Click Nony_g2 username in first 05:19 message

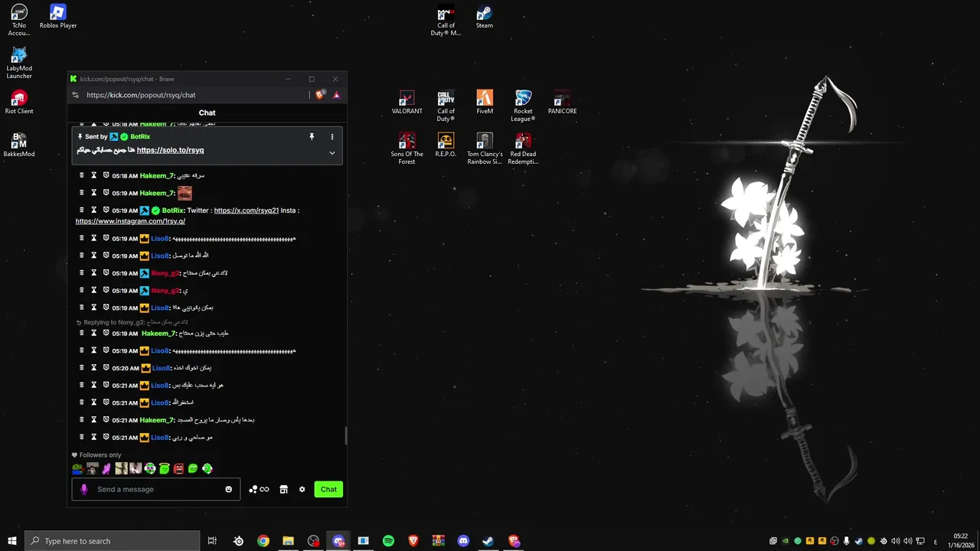(x=165, y=273)
